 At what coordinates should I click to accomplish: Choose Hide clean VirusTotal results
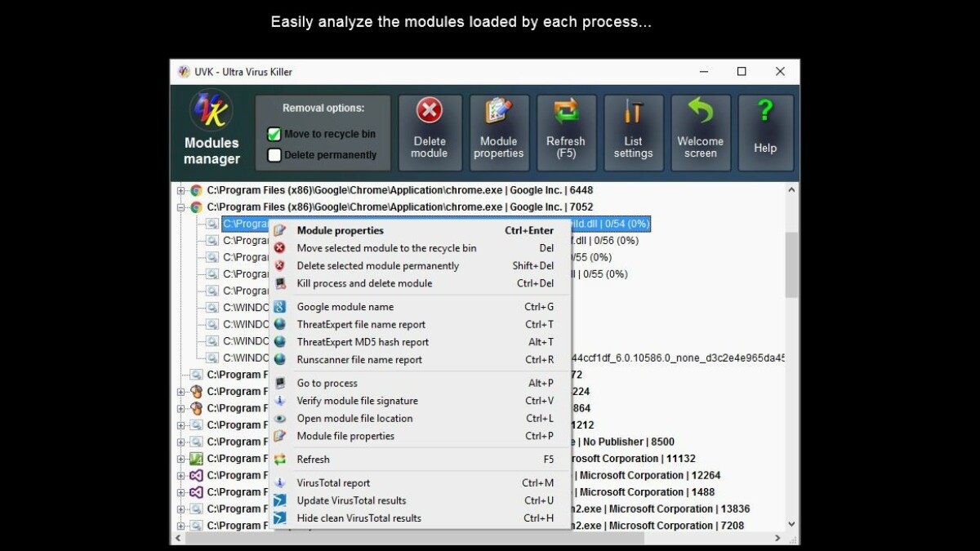(359, 518)
